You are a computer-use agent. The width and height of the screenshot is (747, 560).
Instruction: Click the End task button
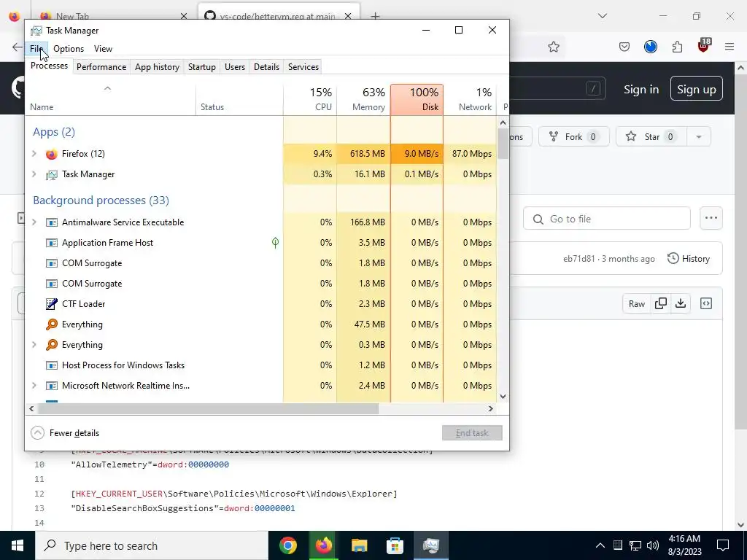tap(472, 433)
